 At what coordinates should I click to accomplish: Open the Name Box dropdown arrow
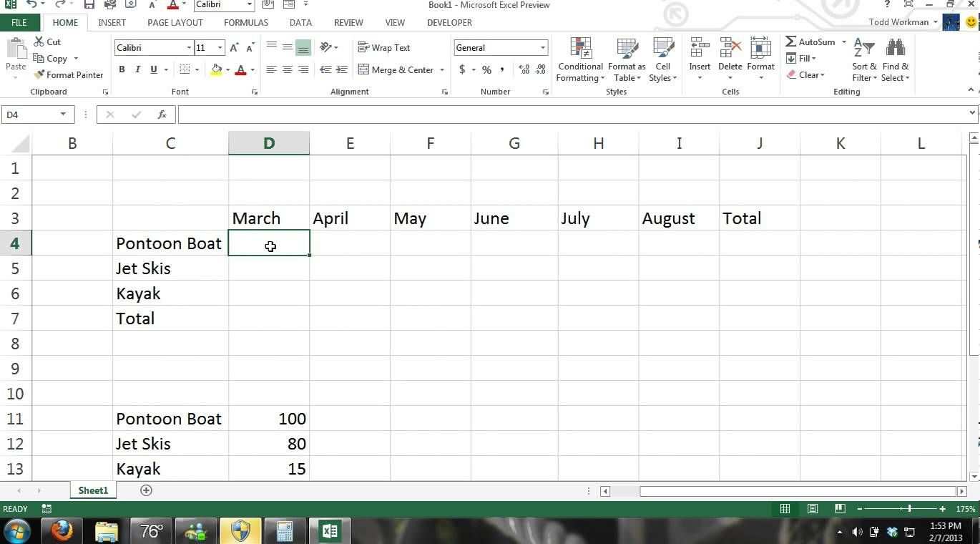[x=63, y=115]
